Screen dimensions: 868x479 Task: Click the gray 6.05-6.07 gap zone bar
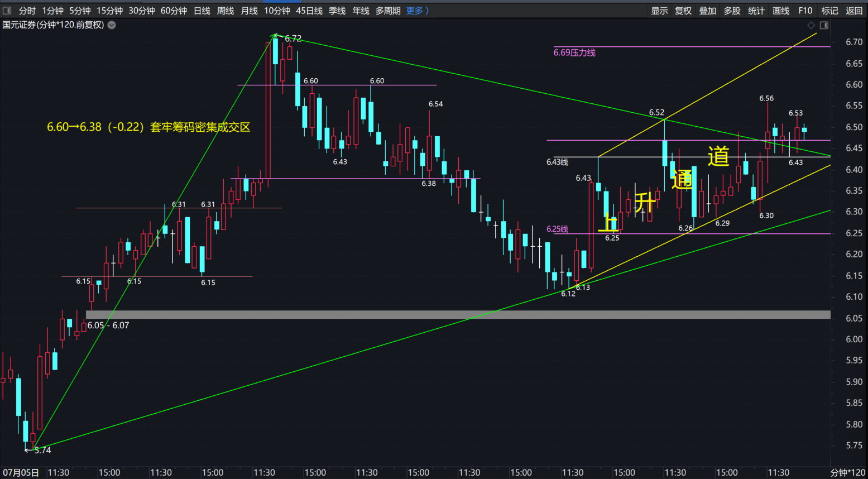tap(458, 315)
